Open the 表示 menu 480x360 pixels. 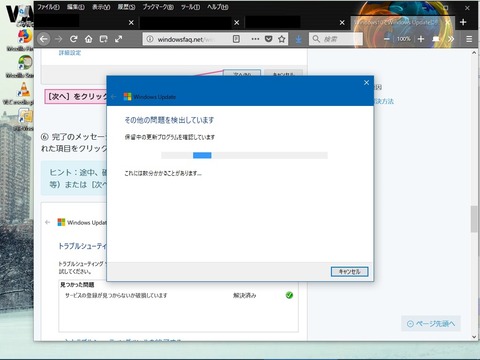click(x=101, y=7)
